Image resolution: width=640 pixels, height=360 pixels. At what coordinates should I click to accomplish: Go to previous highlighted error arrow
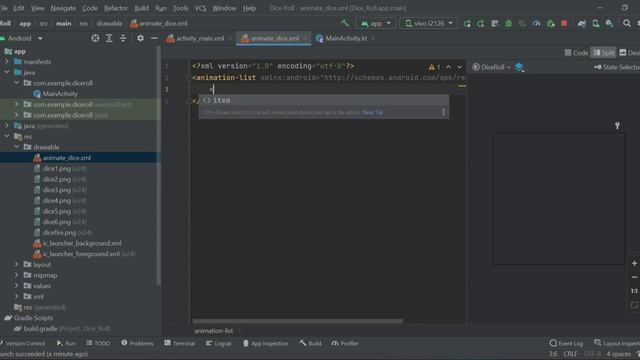point(449,67)
